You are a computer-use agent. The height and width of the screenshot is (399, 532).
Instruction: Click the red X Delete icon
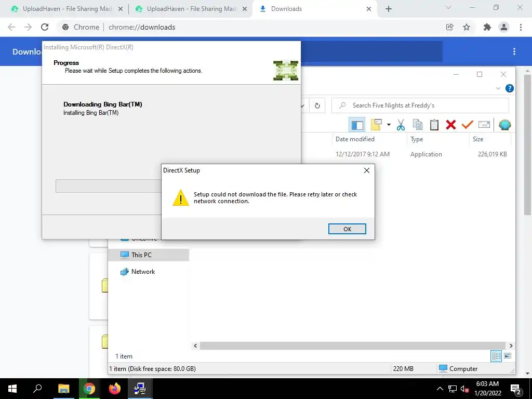click(451, 125)
